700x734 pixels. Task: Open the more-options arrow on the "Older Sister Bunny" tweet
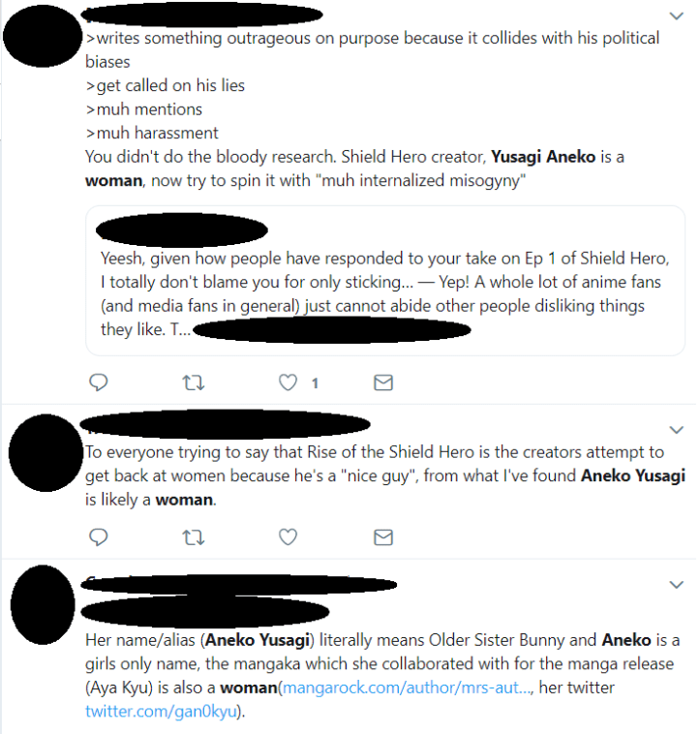676,585
